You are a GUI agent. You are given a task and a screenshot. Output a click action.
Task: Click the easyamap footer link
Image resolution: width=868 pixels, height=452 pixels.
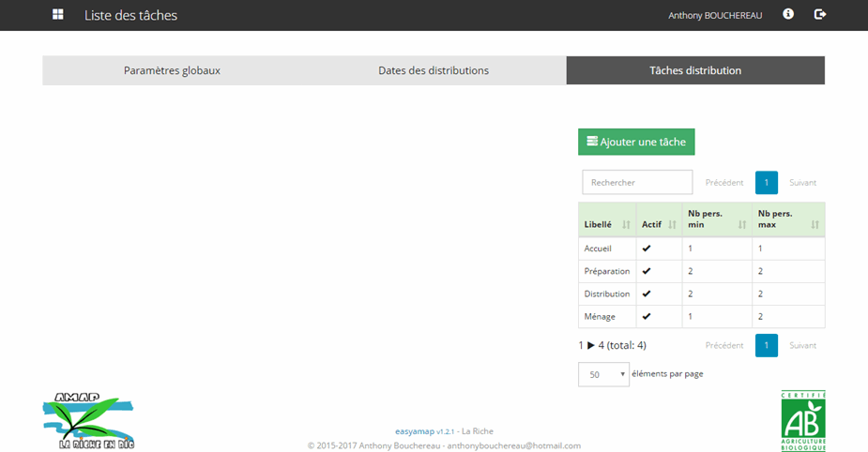[x=412, y=431]
